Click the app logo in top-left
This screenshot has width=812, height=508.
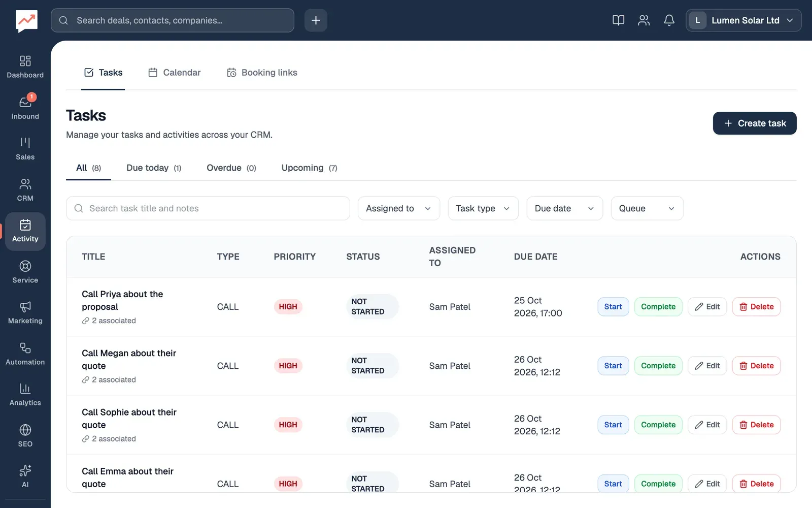point(26,21)
